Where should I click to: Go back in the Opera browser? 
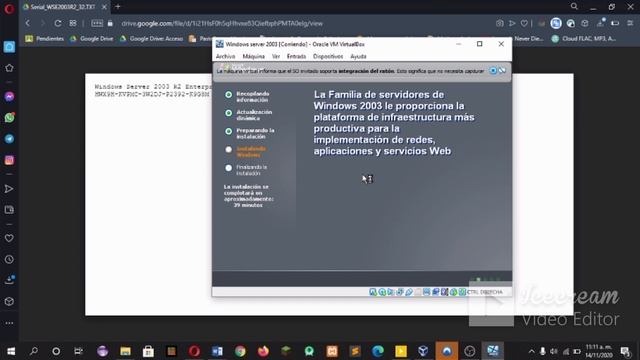[28, 23]
